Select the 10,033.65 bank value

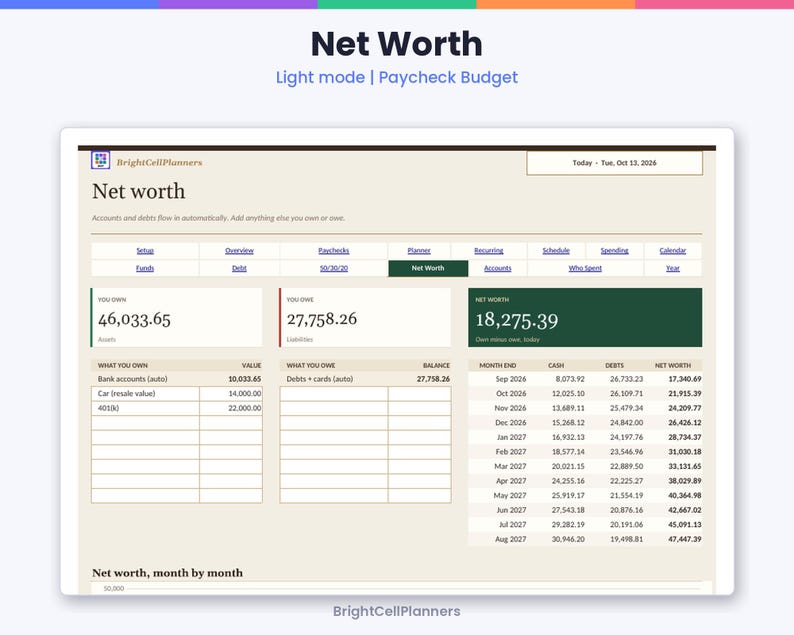point(245,379)
